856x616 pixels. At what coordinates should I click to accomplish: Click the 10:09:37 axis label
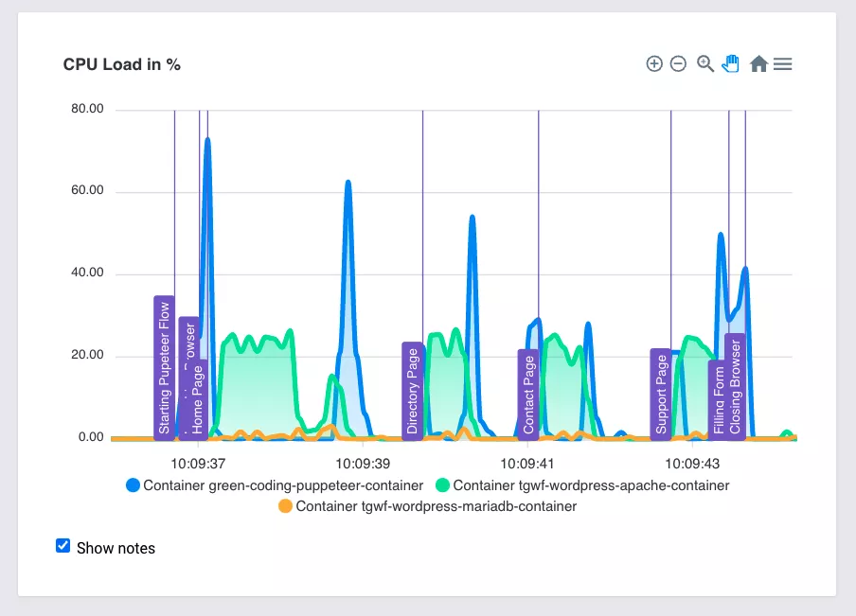(x=198, y=464)
